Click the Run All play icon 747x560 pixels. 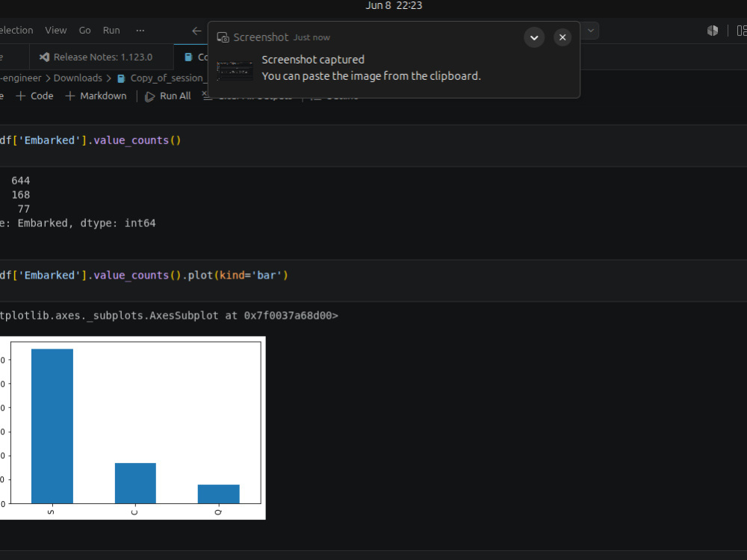coord(149,96)
